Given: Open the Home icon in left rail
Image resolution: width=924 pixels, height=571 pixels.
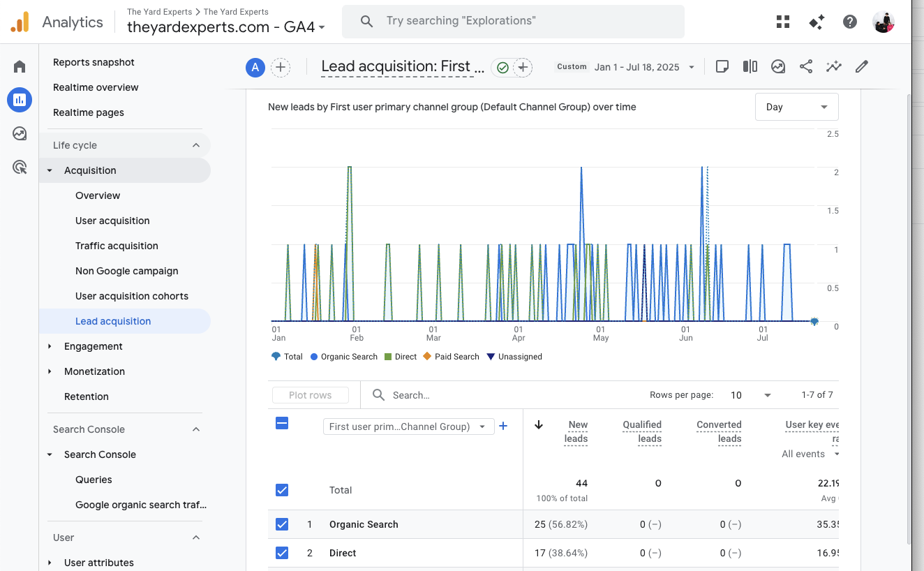Looking at the screenshot, I should click(20, 66).
